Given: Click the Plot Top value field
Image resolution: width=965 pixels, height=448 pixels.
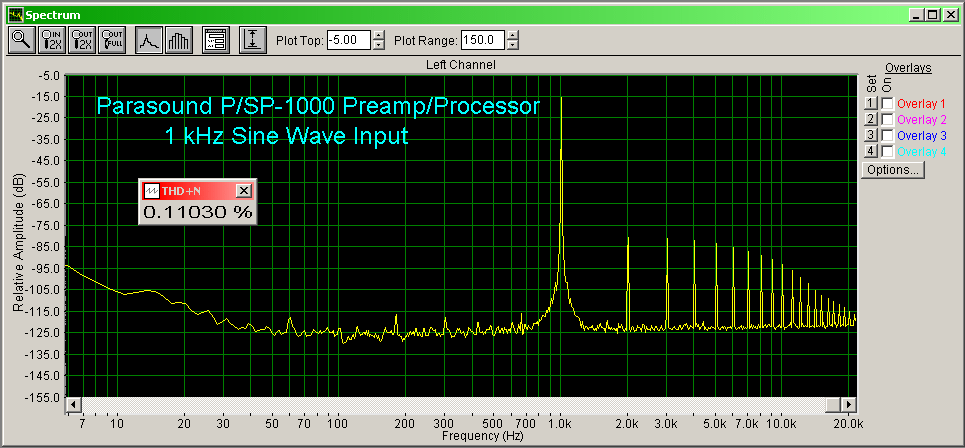Looking at the screenshot, I should tap(350, 41).
